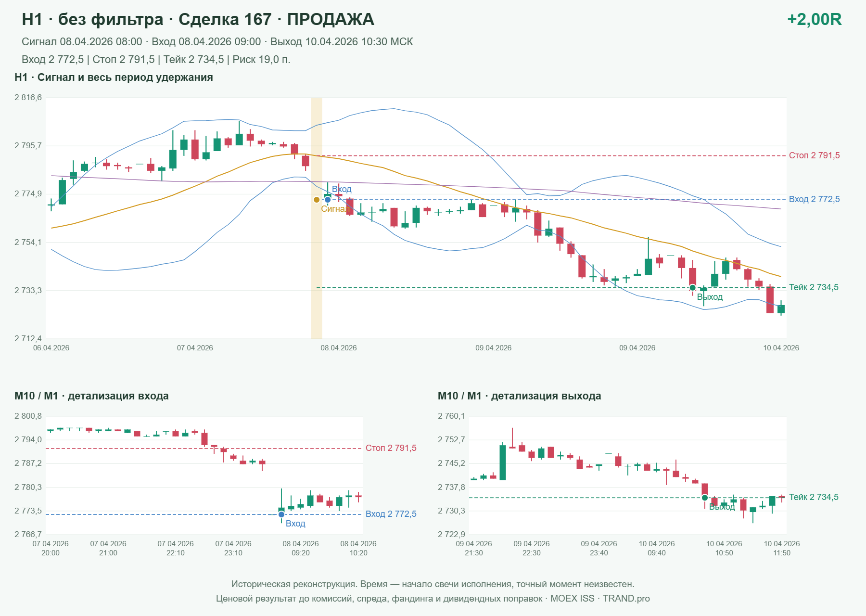Screen dimensions: 866x616
Task: Click 'Стоп 2 791,5' label in entry detail chart
Action: [391, 448]
